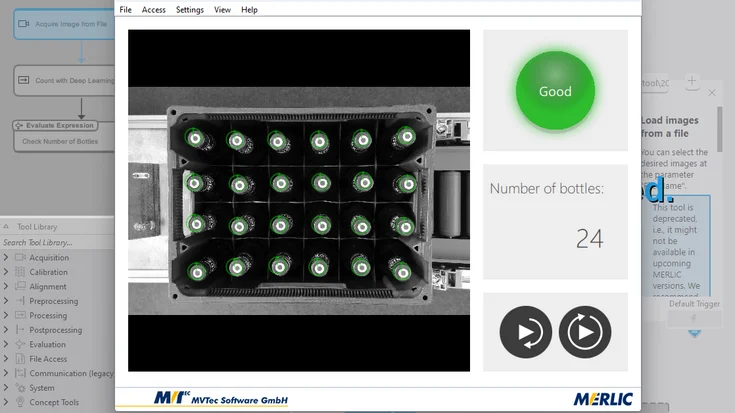This screenshot has width=735, height=413.
Task: Click the MERLIC logo at bottom right
Action: [x=603, y=399]
